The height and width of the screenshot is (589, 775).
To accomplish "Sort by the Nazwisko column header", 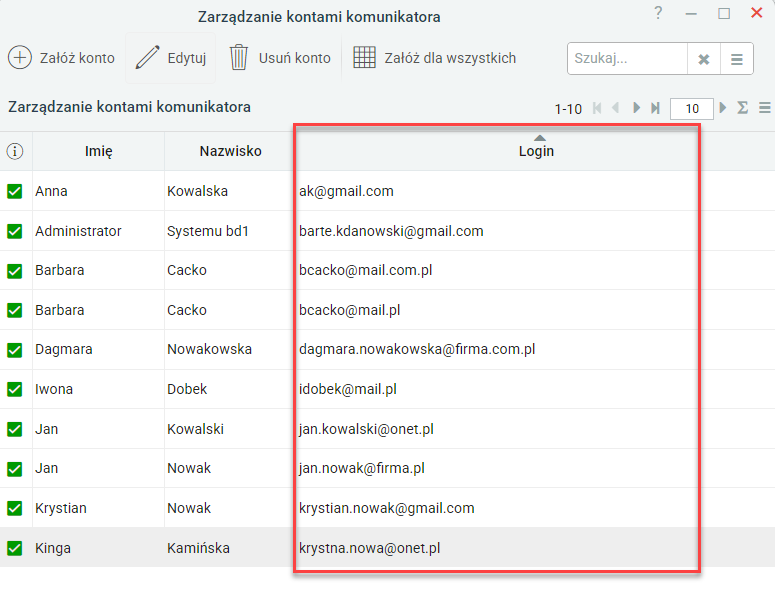I will (230, 151).
